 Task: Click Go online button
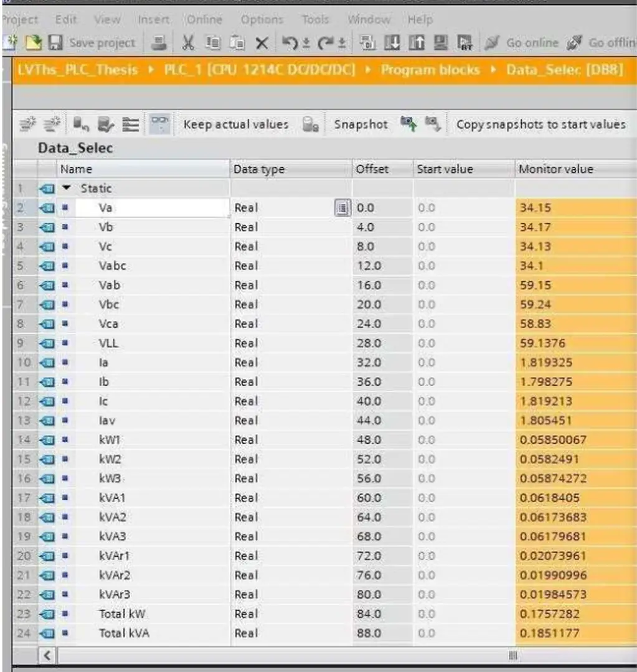[x=532, y=43]
